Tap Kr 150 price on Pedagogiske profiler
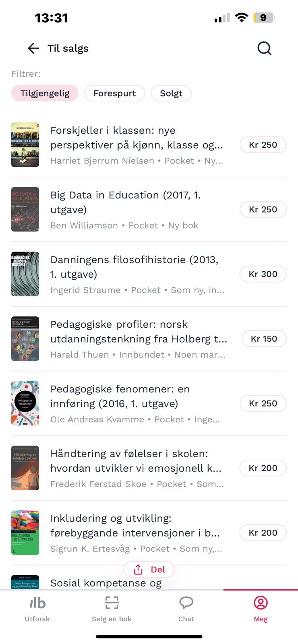 [264, 339]
